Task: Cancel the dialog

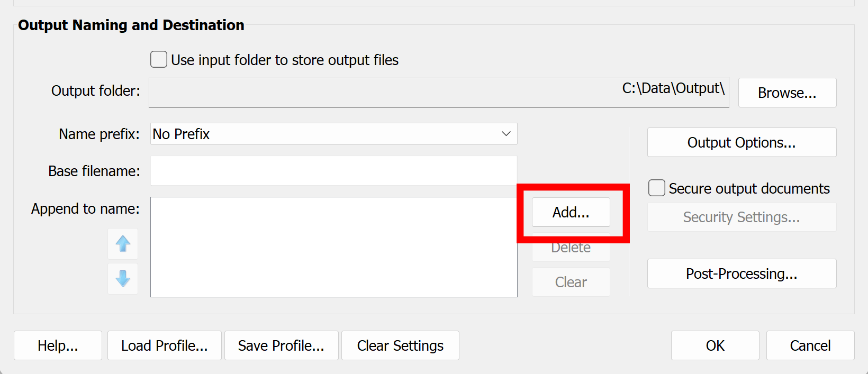Action: click(x=810, y=345)
